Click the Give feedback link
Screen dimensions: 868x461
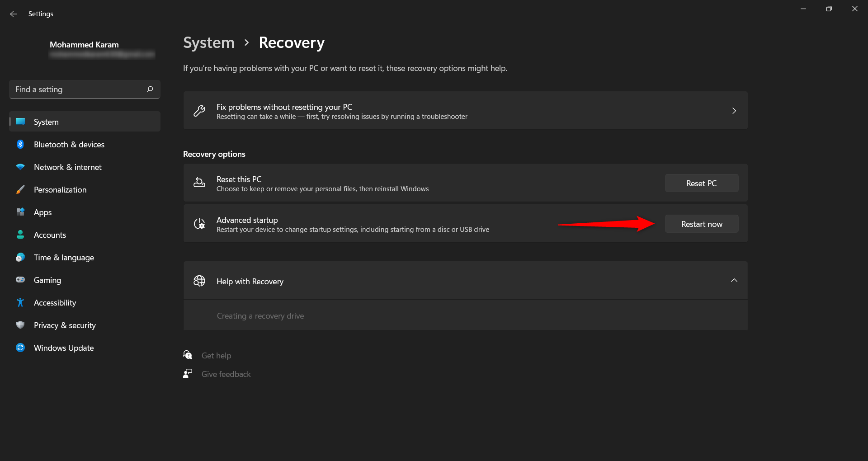tap(226, 374)
